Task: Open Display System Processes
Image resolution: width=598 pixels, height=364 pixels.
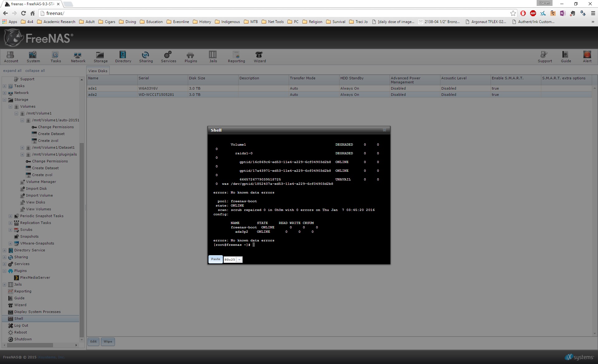Action: (x=37, y=312)
